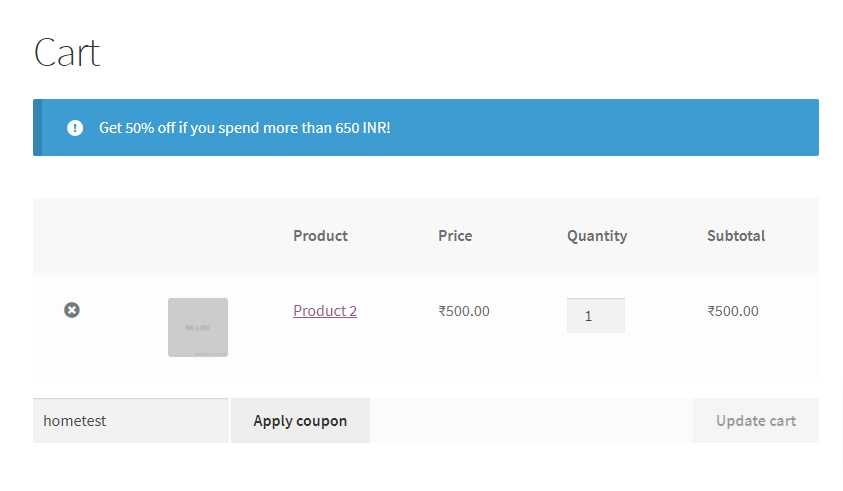Click the ₹500.00 value under Subtotal
The width and height of the screenshot is (843, 491).
(x=733, y=311)
